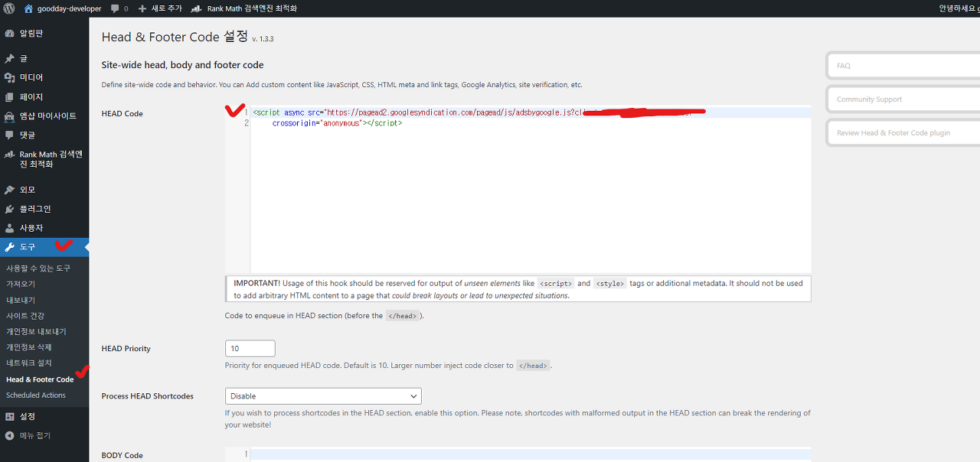The height and width of the screenshot is (462, 980).
Task: Open Process HEAD Shortcodes dropdown
Action: 323,396
